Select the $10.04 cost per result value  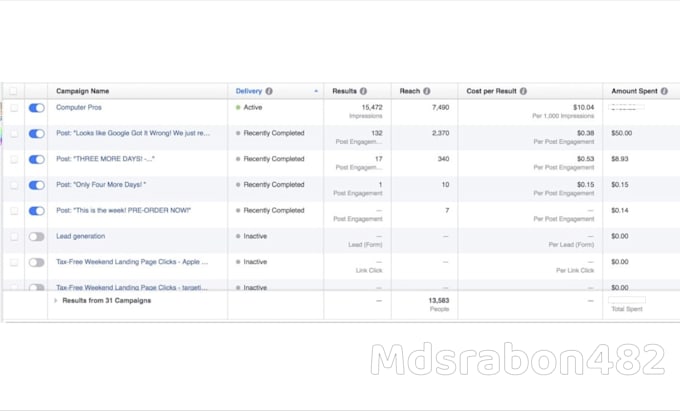(x=583, y=107)
